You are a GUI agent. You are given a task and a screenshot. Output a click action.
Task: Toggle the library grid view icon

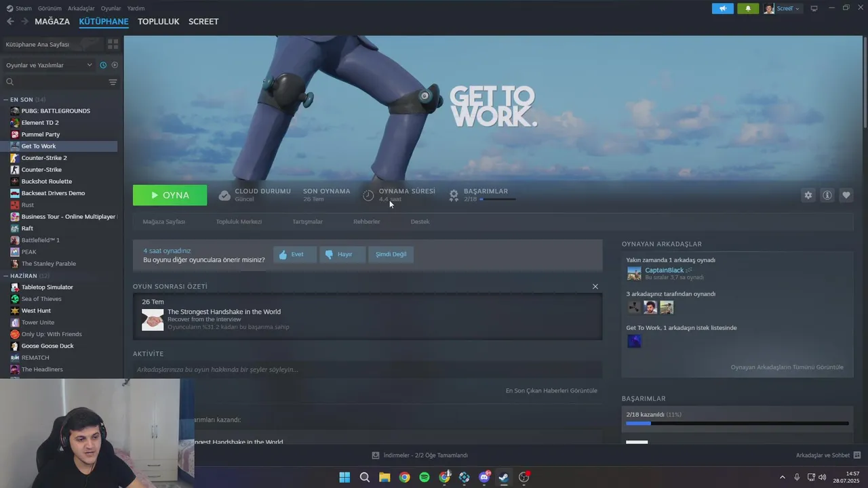(113, 44)
